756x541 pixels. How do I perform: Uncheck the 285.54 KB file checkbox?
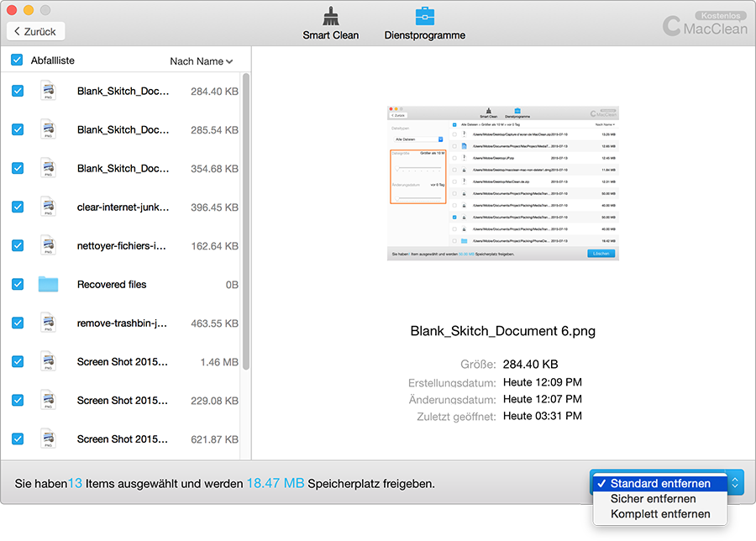(18, 129)
